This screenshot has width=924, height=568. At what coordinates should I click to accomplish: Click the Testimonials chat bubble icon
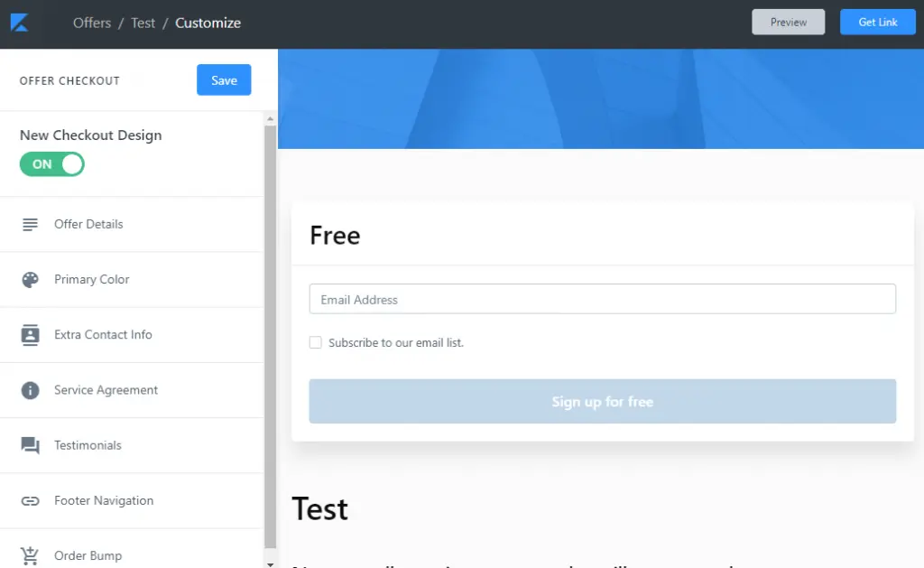[31, 445]
